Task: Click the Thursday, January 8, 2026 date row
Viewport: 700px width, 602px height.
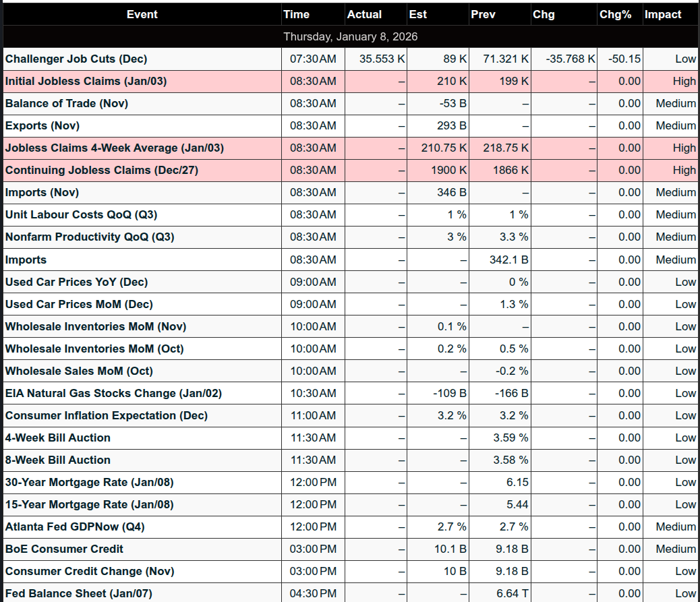Action: [350, 36]
